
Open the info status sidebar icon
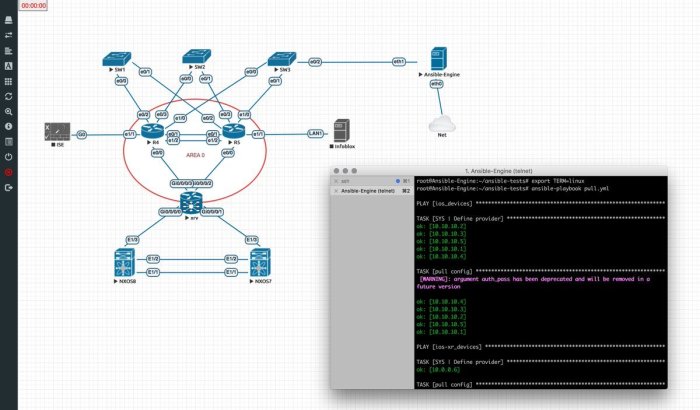click(8, 127)
